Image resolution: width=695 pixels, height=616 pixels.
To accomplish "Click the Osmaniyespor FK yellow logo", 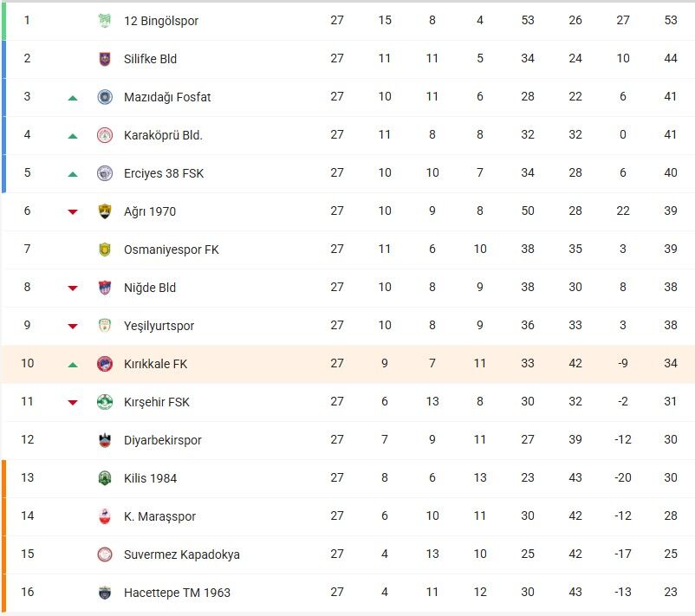I will (x=105, y=250).
